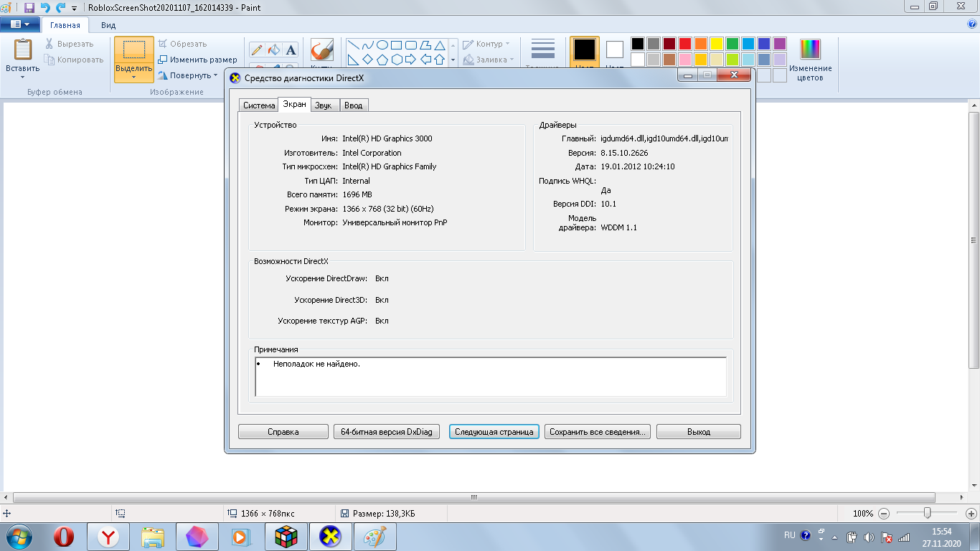Click the Rubik's cube taskbar icon
980x551 pixels.
tap(286, 537)
